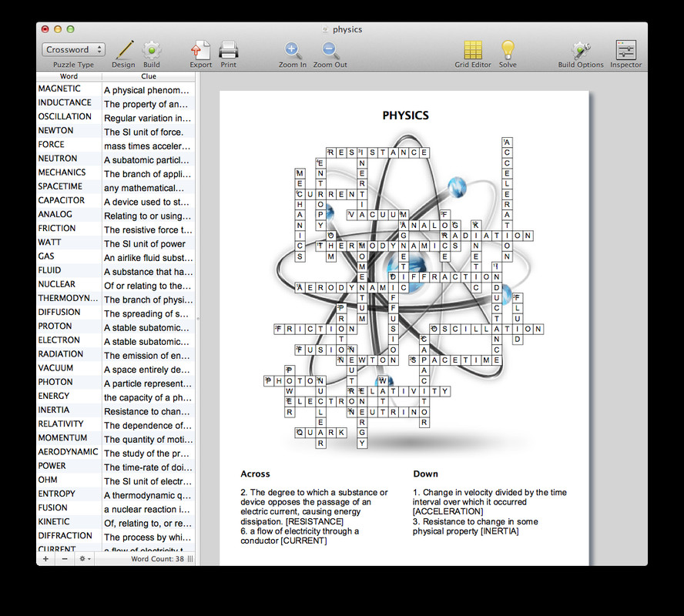Screen dimensions: 684x616
Task: Print the crossword with the printer icon
Action: (x=228, y=54)
